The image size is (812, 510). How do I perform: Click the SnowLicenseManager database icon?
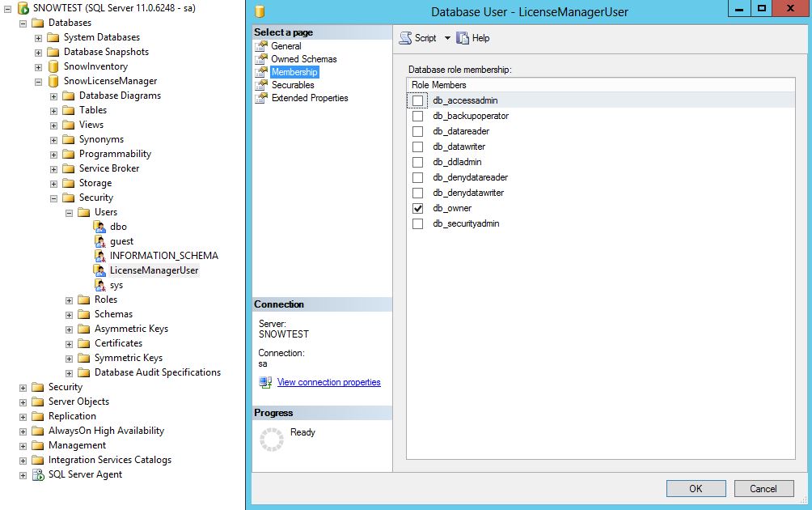[x=53, y=81]
